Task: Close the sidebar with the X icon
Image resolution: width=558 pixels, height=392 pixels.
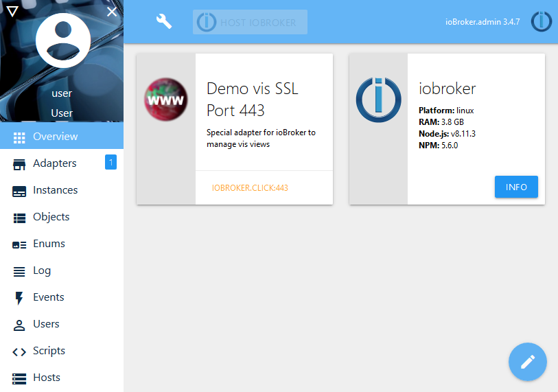Action: 112,12
